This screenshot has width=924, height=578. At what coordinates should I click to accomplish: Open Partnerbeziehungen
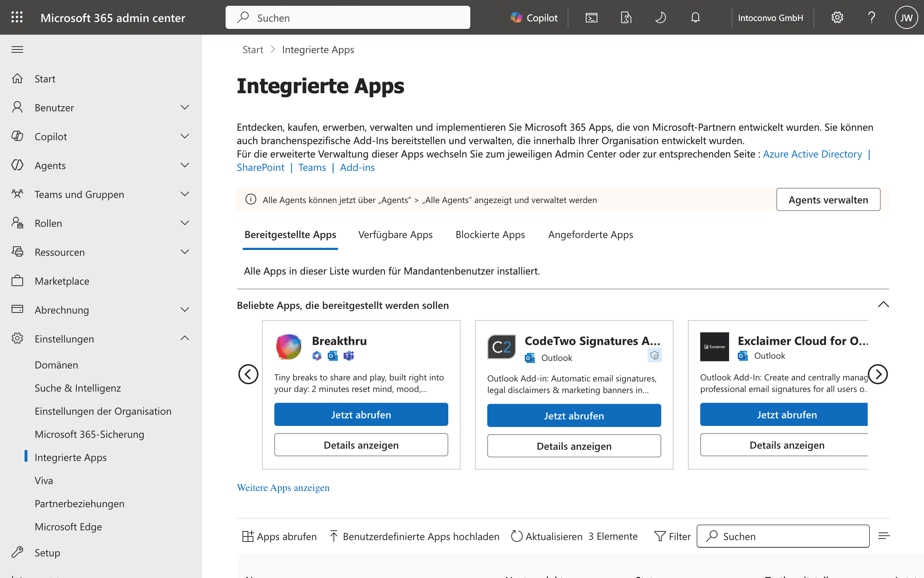coord(79,504)
